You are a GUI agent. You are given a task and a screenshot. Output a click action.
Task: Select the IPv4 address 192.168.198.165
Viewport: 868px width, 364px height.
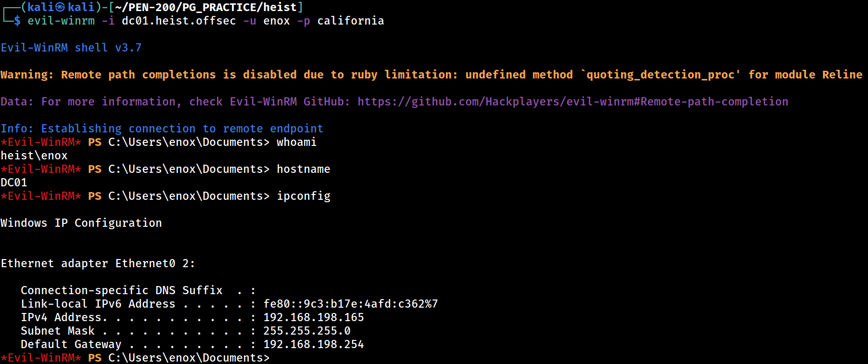click(x=314, y=317)
